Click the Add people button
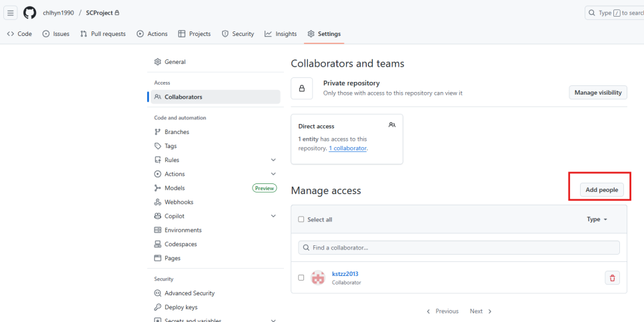This screenshot has height=322, width=644. [602, 190]
